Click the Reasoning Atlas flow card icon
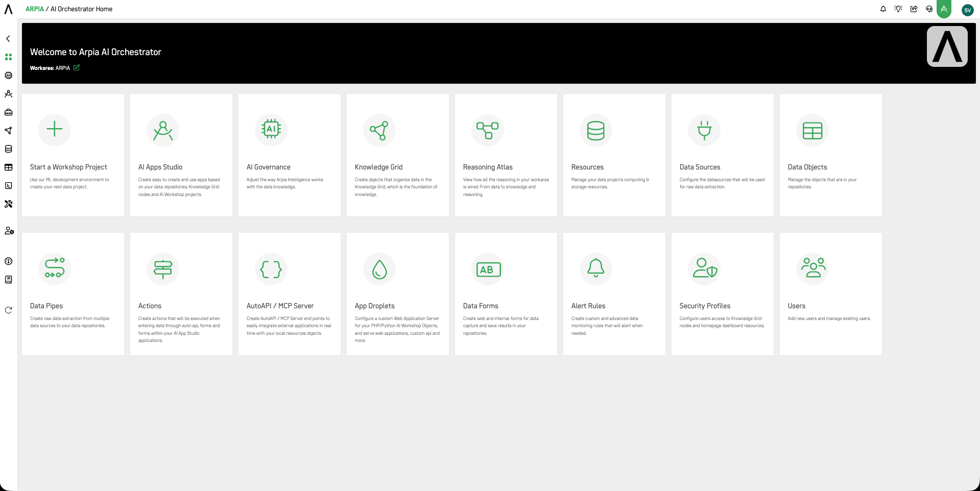980x491 pixels. [488, 130]
